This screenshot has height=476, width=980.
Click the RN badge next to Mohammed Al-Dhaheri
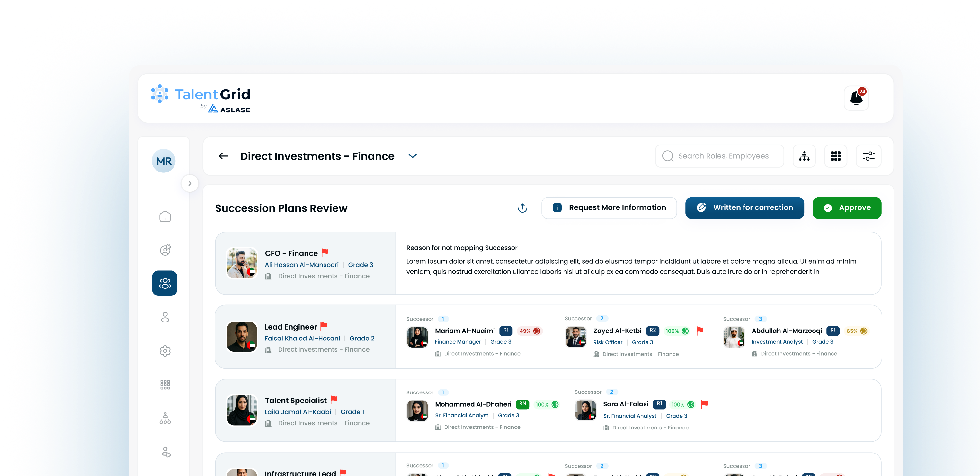523,404
